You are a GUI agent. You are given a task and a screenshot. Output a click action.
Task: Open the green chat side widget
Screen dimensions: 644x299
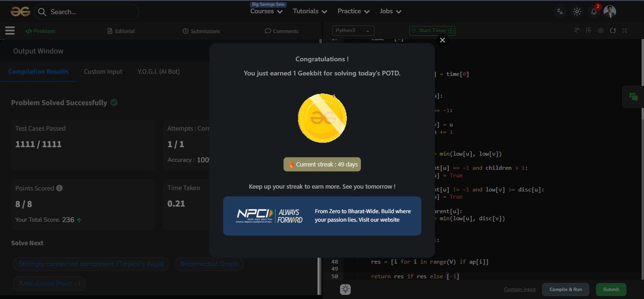click(633, 97)
